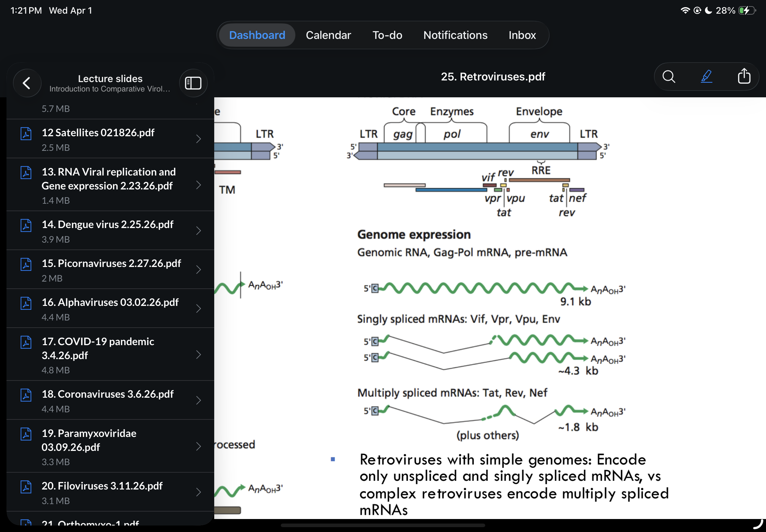This screenshot has width=766, height=532.
Task: Tap the 19. Paramyxoviridae 03.09.26.pdf name
Action: click(89, 440)
